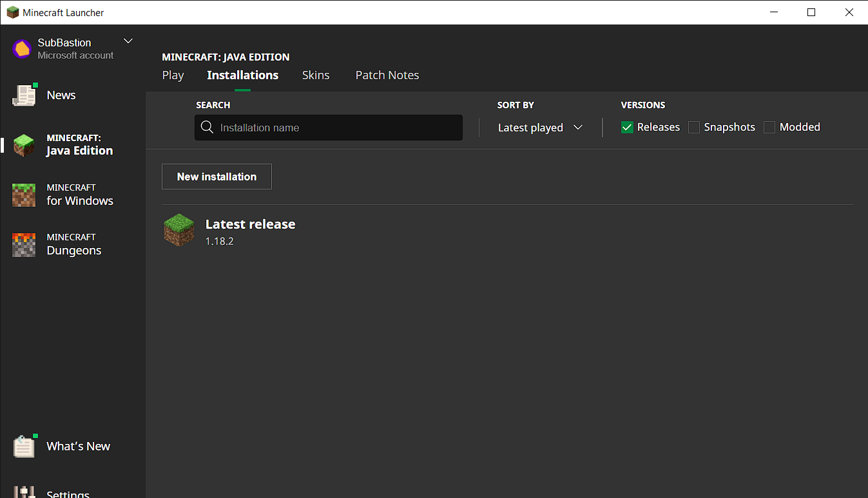
Task: Click the Settings sliders icon
Action: coord(24,492)
